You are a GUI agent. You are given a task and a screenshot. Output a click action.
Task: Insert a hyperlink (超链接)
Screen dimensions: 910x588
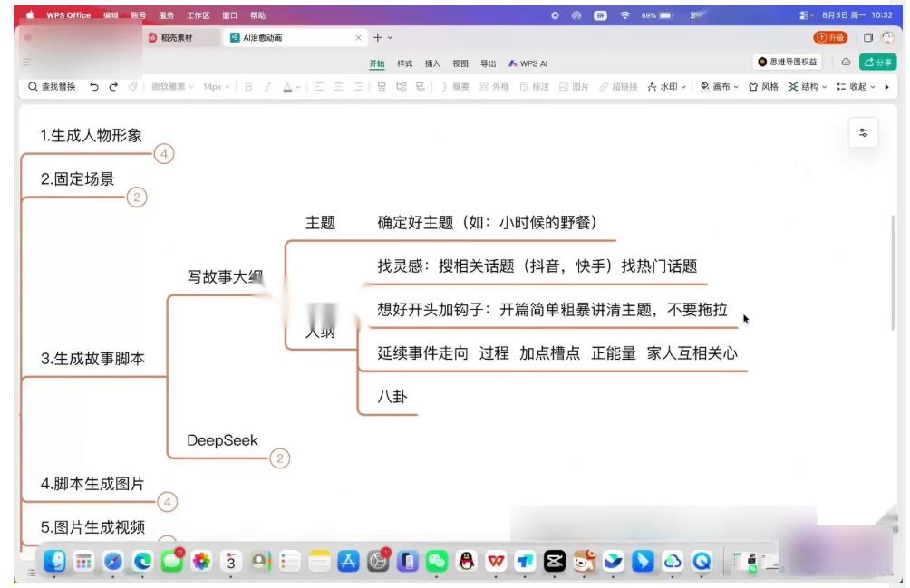coord(618,86)
